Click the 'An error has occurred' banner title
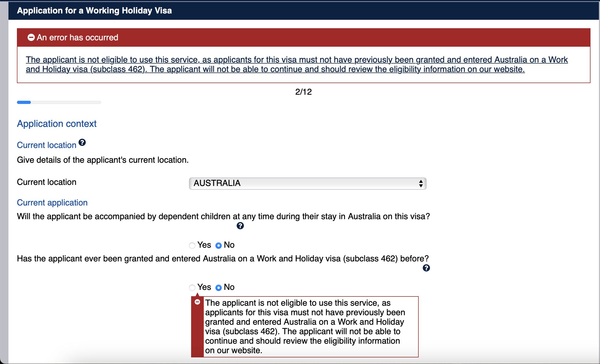 (x=77, y=37)
